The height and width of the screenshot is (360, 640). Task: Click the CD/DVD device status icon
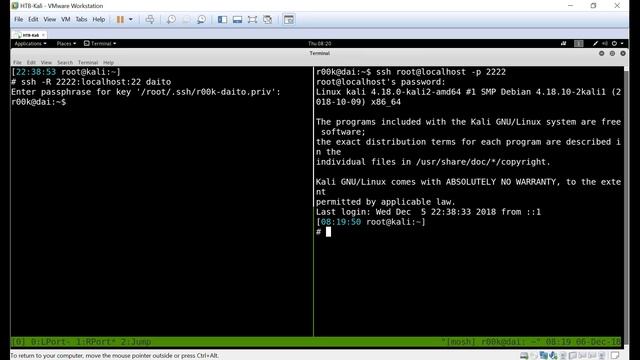click(534, 356)
